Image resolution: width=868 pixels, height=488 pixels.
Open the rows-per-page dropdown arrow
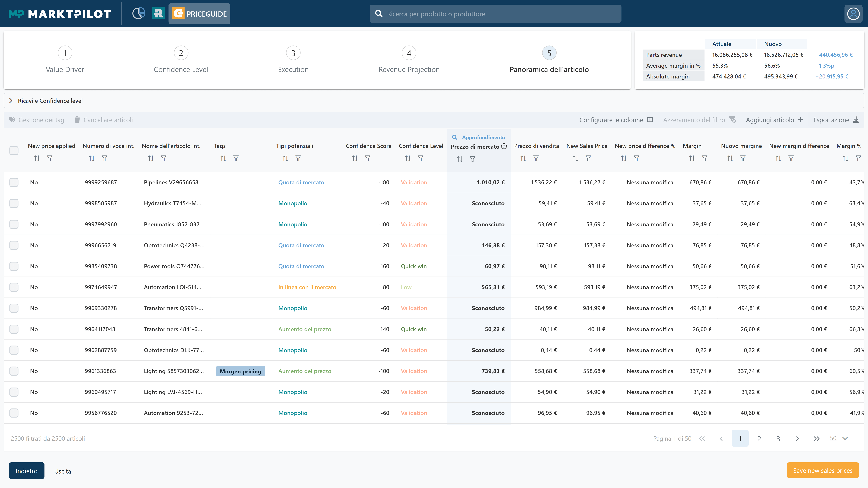[x=845, y=438]
